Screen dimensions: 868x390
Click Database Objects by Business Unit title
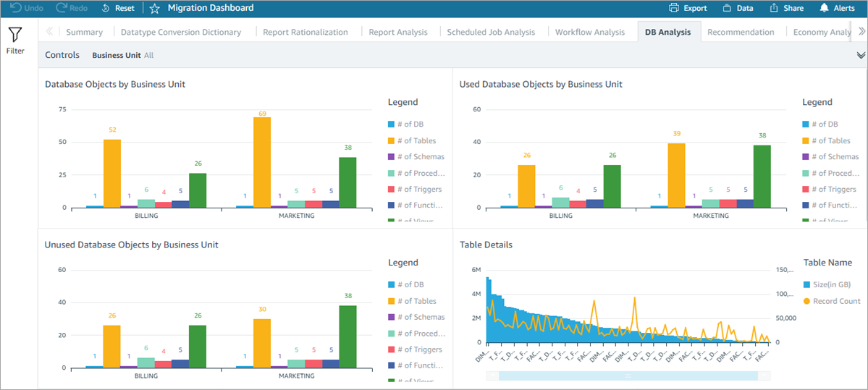point(115,84)
